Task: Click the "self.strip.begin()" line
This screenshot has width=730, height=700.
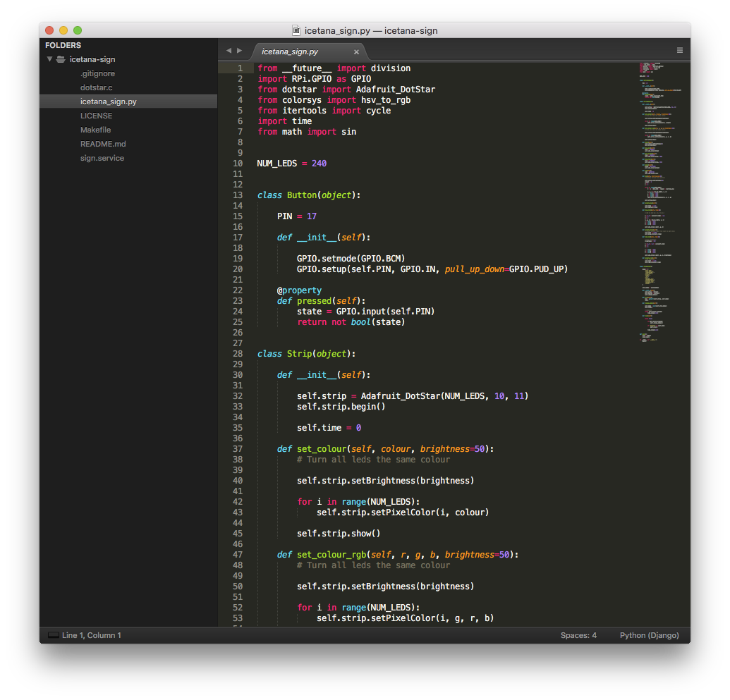Action: [x=341, y=407]
